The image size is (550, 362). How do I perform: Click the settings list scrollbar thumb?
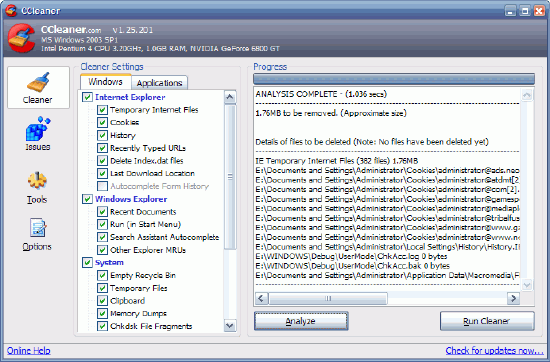230,177
